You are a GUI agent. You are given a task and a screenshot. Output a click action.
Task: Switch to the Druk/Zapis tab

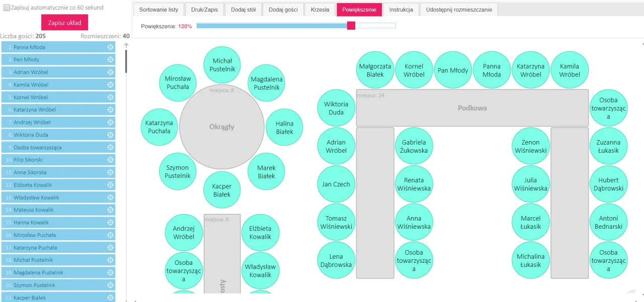point(204,10)
